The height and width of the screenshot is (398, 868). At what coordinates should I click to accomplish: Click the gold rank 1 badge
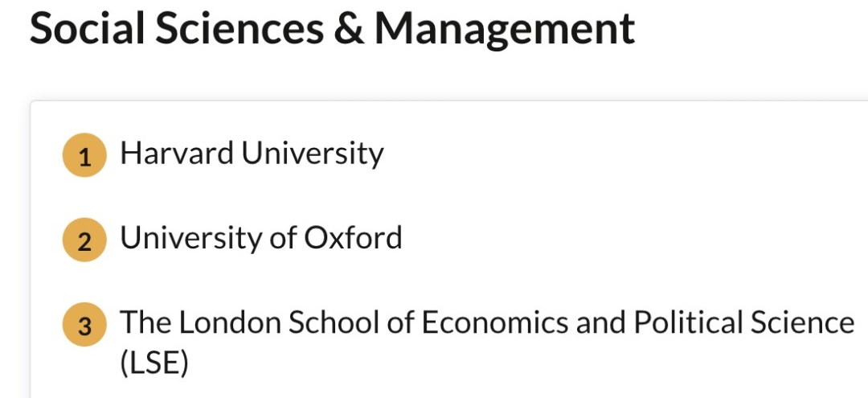[84, 155]
